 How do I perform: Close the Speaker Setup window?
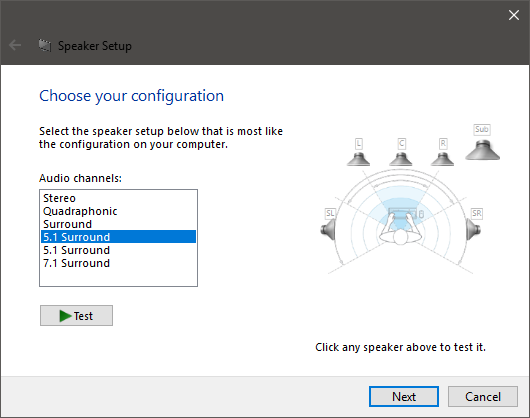pyautogui.click(x=514, y=15)
